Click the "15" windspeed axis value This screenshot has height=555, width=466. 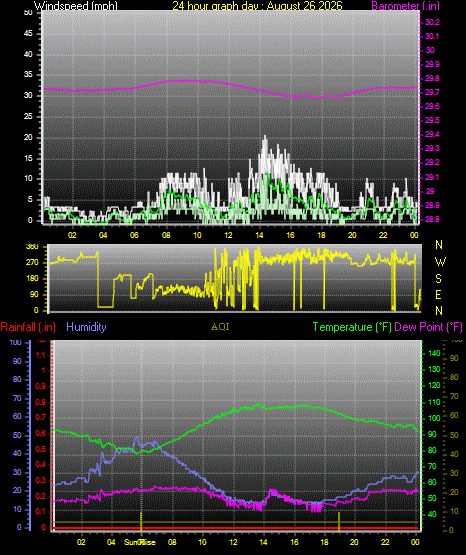(x=28, y=158)
